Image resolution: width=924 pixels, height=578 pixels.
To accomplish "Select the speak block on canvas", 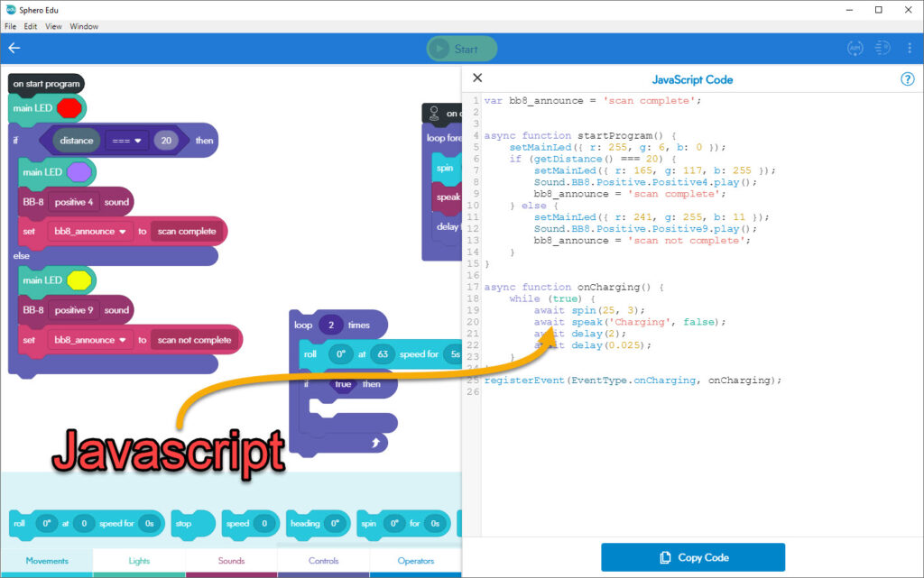I will point(448,197).
